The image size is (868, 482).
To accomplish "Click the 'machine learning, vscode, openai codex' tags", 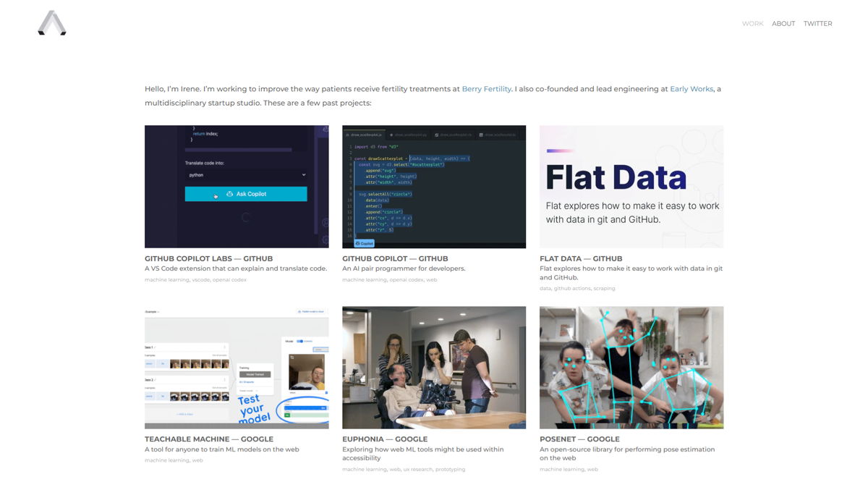I will pos(195,280).
